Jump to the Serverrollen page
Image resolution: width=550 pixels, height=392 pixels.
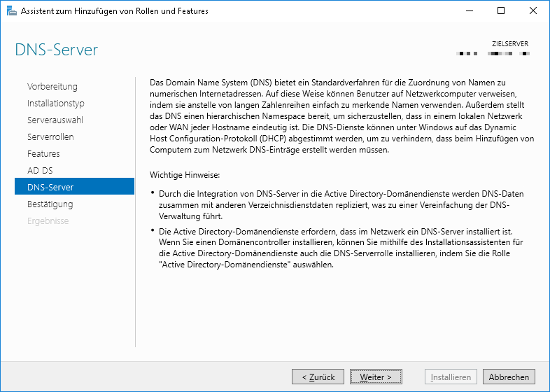pos(50,137)
